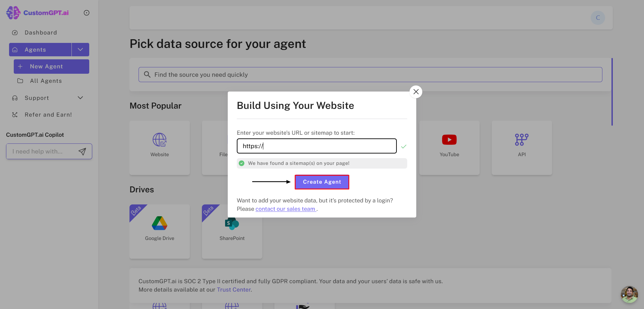Click the Create Agent button

(322, 182)
